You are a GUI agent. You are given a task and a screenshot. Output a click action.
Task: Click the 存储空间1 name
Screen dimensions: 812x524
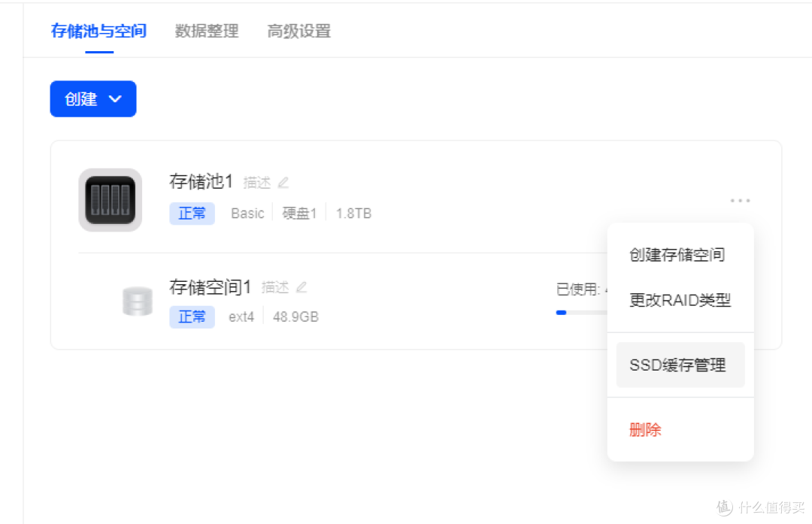(210, 286)
